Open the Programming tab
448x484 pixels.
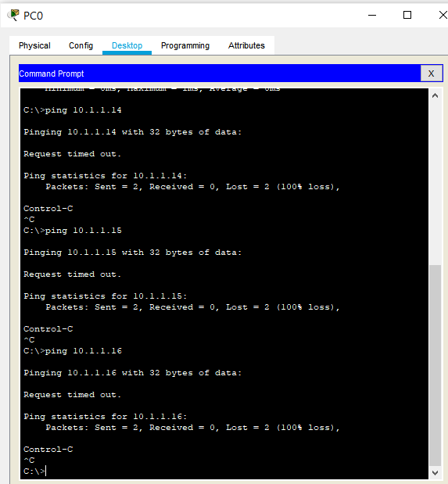(x=185, y=45)
